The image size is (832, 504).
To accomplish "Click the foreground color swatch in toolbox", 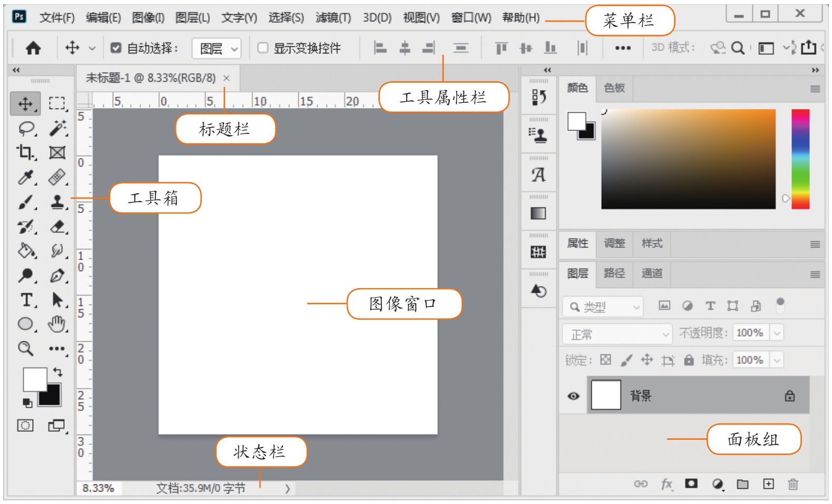I will coord(34,379).
